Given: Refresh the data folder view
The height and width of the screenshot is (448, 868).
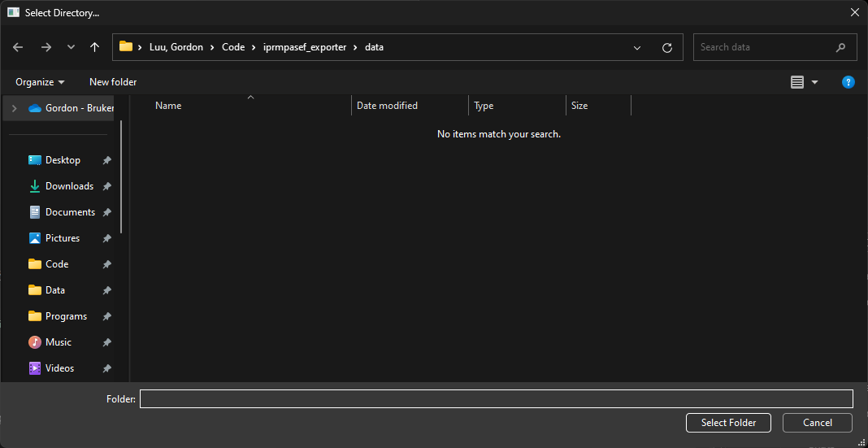Looking at the screenshot, I should coord(667,48).
